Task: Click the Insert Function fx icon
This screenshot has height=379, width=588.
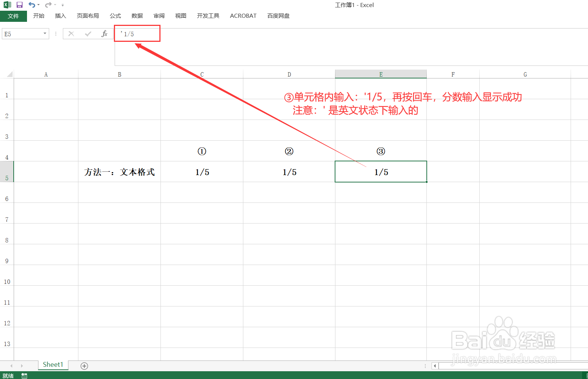Action: 104,34
